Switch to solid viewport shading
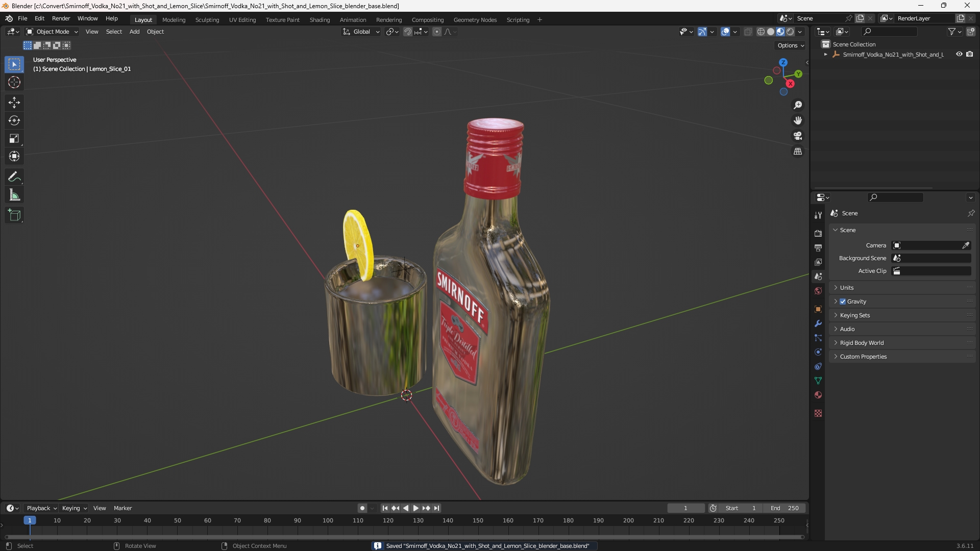 click(771, 32)
